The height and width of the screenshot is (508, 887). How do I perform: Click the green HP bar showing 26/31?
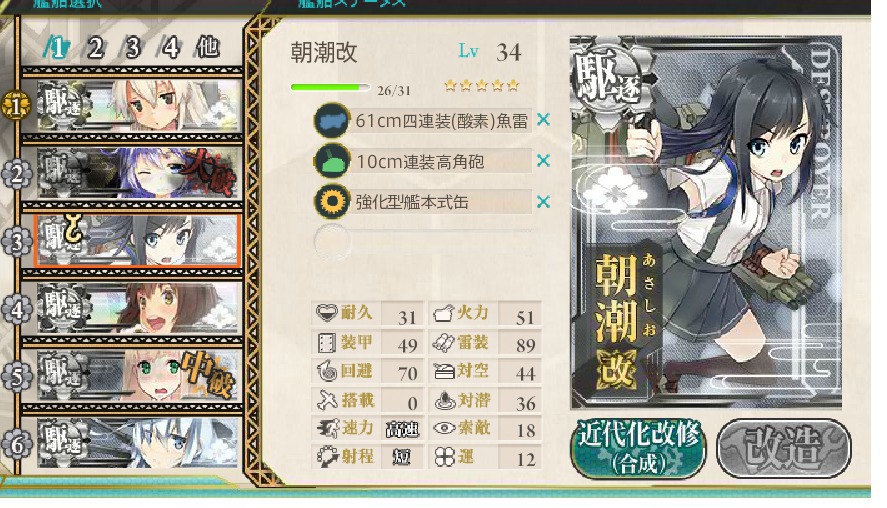[x=330, y=88]
